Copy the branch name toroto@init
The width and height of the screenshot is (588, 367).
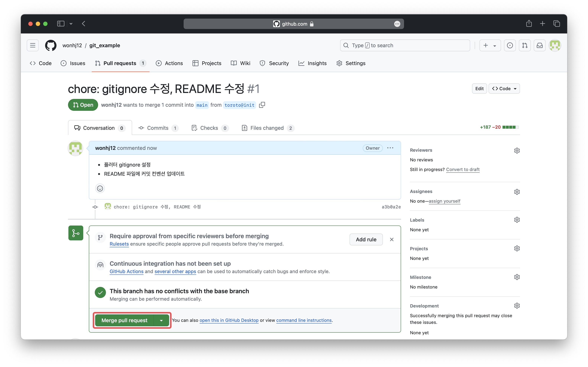pos(262,105)
